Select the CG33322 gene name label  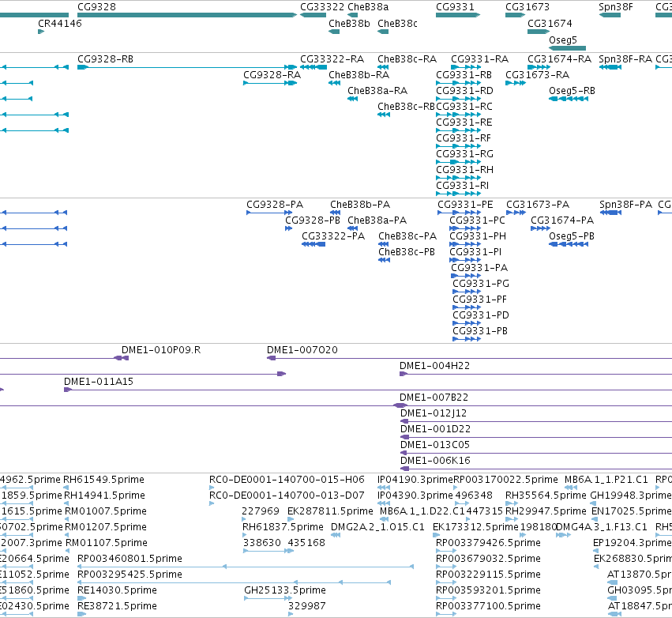pyautogui.click(x=322, y=7)
